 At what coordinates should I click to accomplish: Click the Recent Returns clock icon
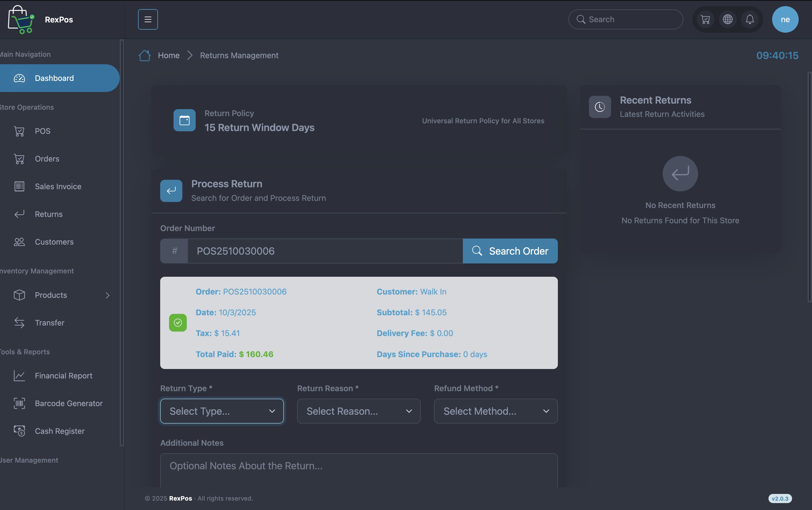[x=599, y=107]
